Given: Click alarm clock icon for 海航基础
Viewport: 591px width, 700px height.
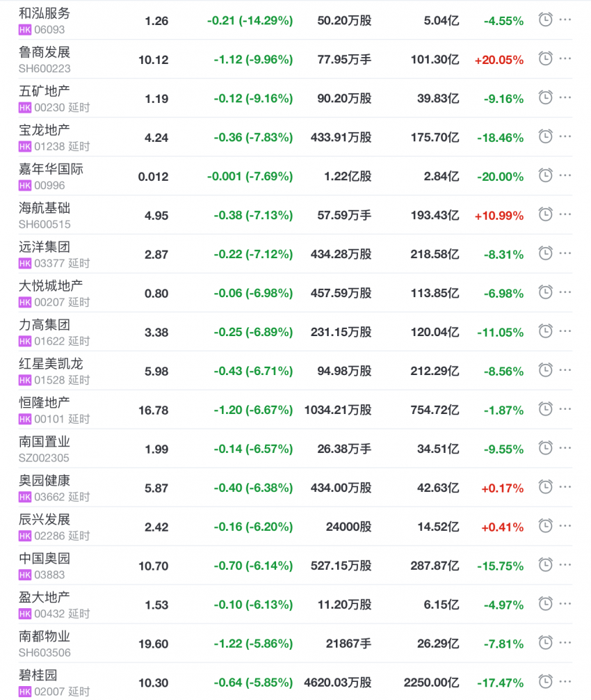Looking at the screenshot, I should click(x=545, y=215).
